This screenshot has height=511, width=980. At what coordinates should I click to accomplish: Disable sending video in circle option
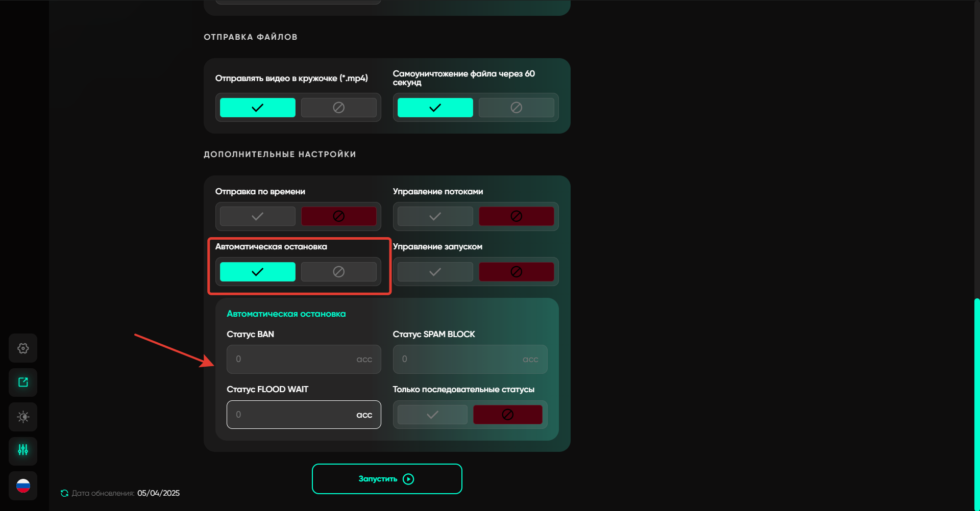[338, 108]
